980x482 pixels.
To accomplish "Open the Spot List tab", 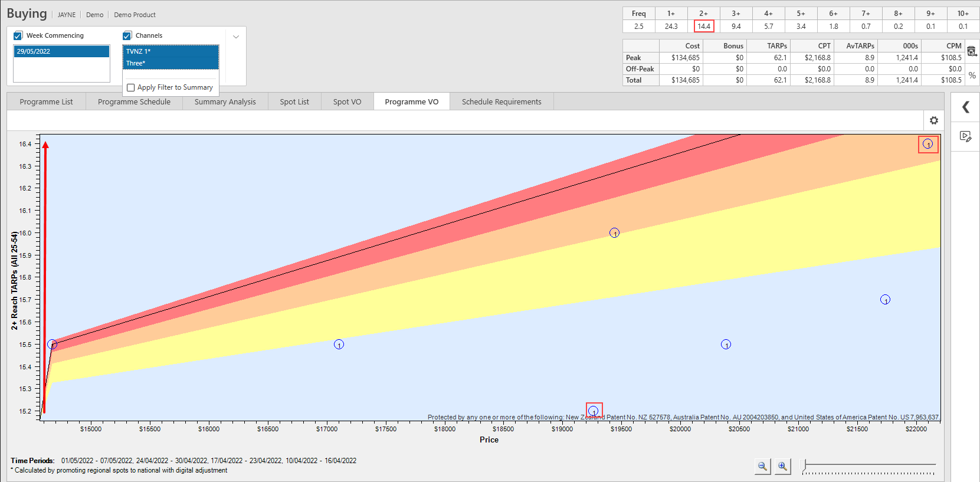I will pos(294,101).
